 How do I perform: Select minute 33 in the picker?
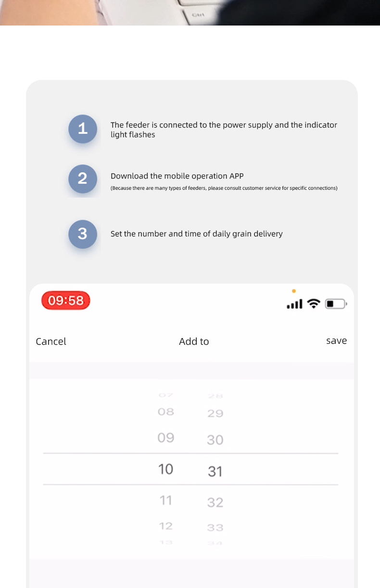click(x=215, y=528)
